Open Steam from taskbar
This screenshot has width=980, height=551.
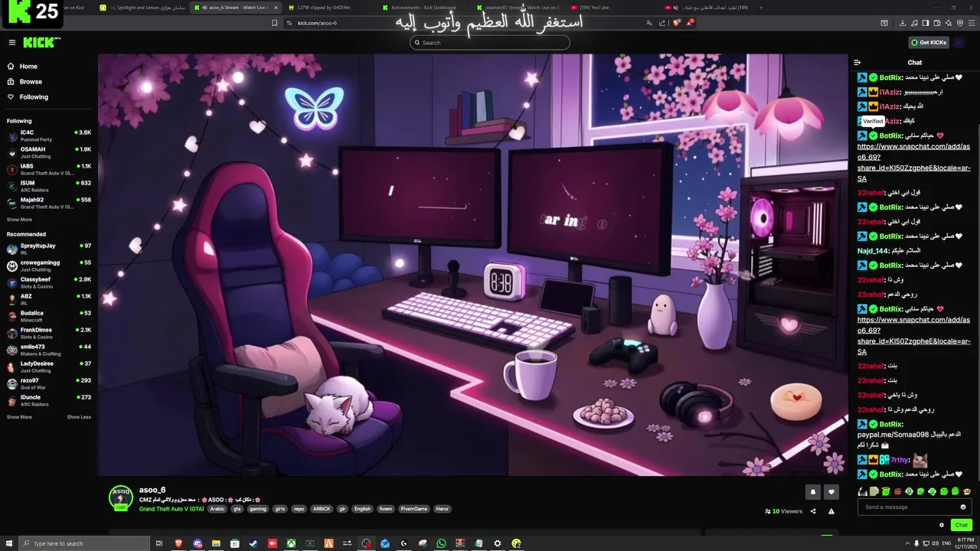(x=253, y=543)
